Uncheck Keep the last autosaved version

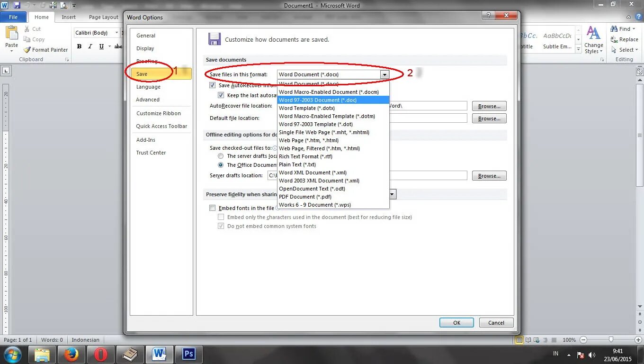click(221, 95)
